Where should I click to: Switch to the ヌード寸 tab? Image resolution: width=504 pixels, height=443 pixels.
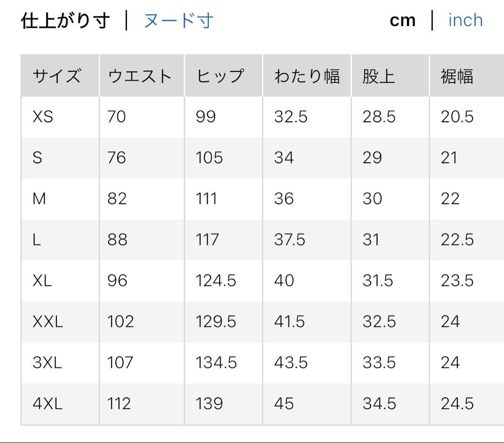point(179,21)
